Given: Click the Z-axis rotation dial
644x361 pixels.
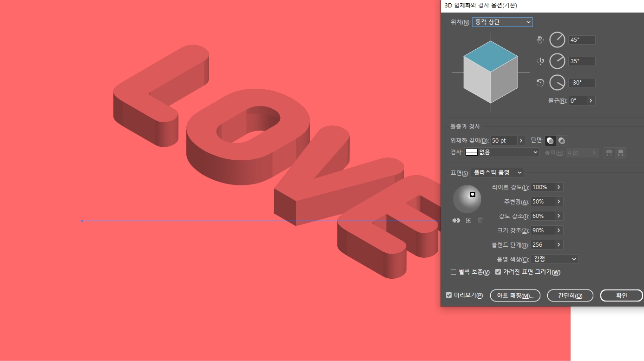Looking at the screenshot, I should pyautogui.click(x=558, y=83).
